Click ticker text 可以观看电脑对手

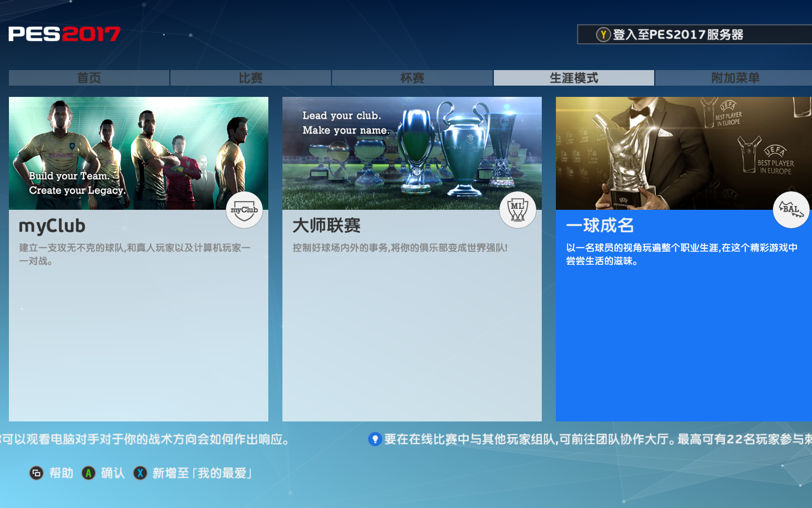[x=144, y=439]
